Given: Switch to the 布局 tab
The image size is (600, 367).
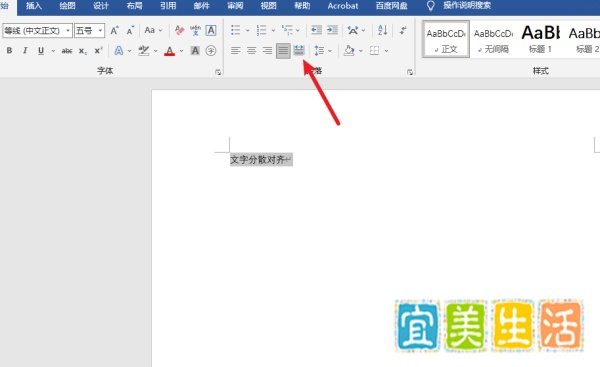Looking at the screenshot, I should (134, 6).
